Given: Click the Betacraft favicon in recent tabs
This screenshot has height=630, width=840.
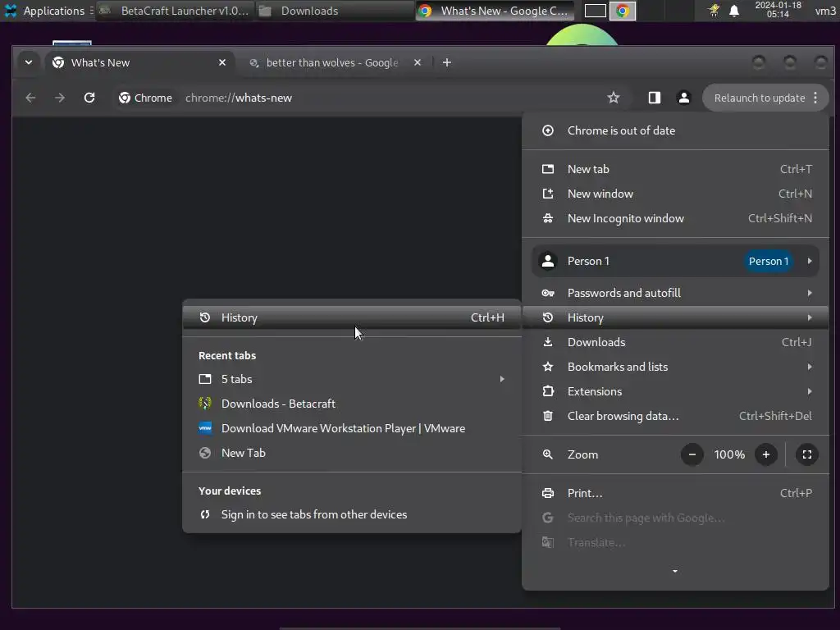Looking at the screenshot, I should click(x=204, y=404).
